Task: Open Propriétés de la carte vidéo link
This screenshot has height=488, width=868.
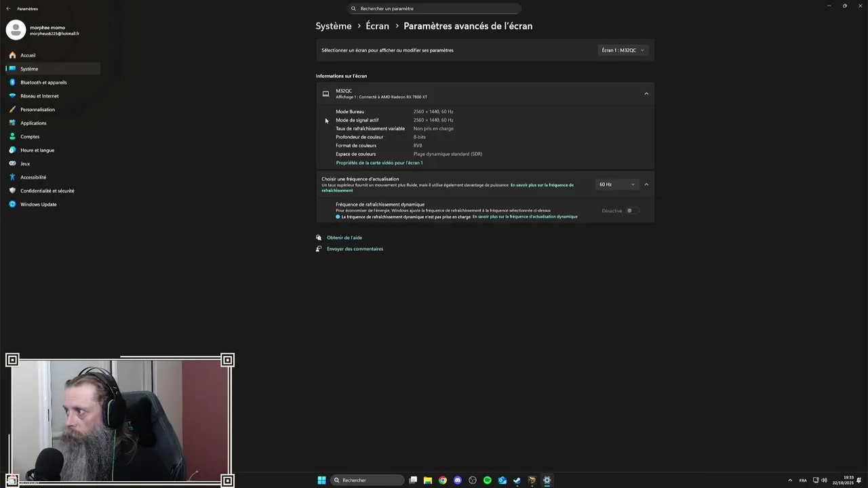Action: click(x=379, y=163)
